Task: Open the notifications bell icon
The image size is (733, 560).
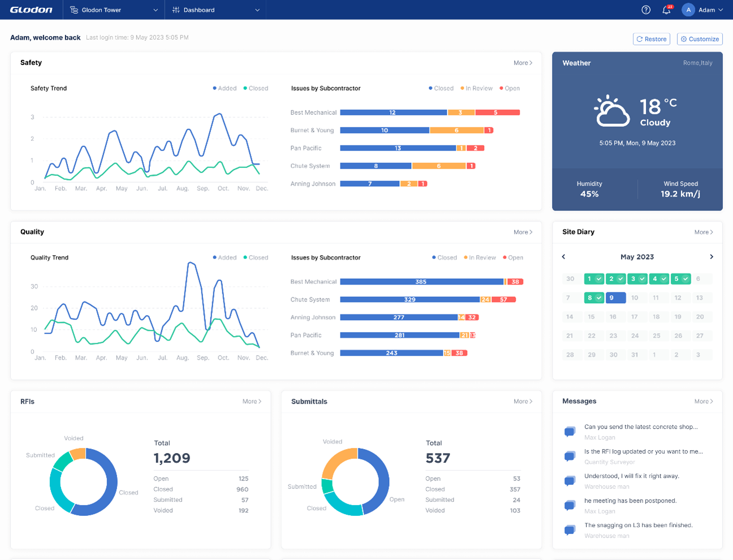Action: pyautogui.click(x=666, y=10)
